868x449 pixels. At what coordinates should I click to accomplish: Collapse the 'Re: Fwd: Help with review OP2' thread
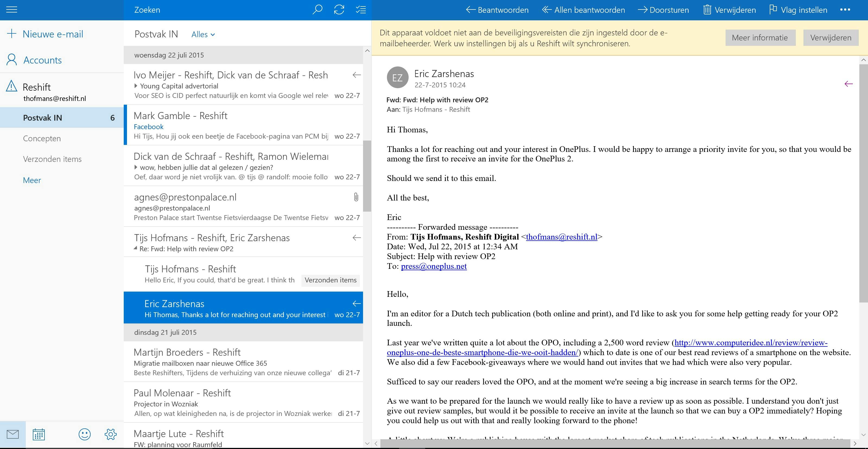point(135,249)
